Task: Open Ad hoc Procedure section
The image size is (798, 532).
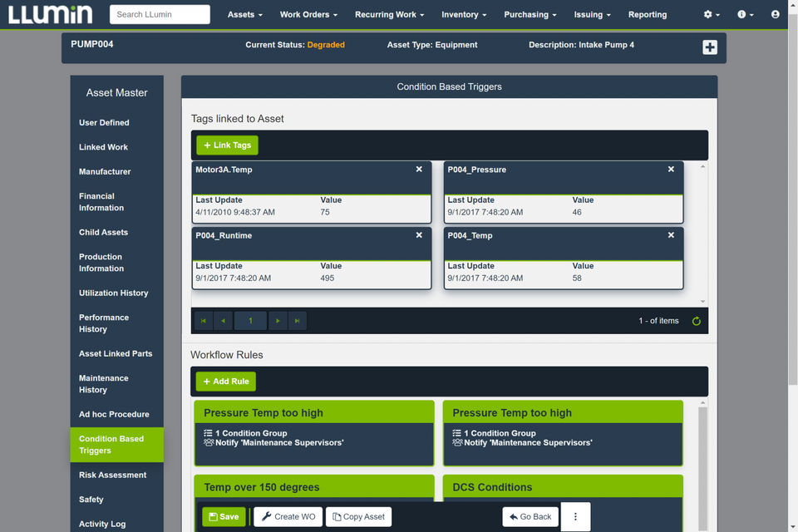Action: (116, 414)
